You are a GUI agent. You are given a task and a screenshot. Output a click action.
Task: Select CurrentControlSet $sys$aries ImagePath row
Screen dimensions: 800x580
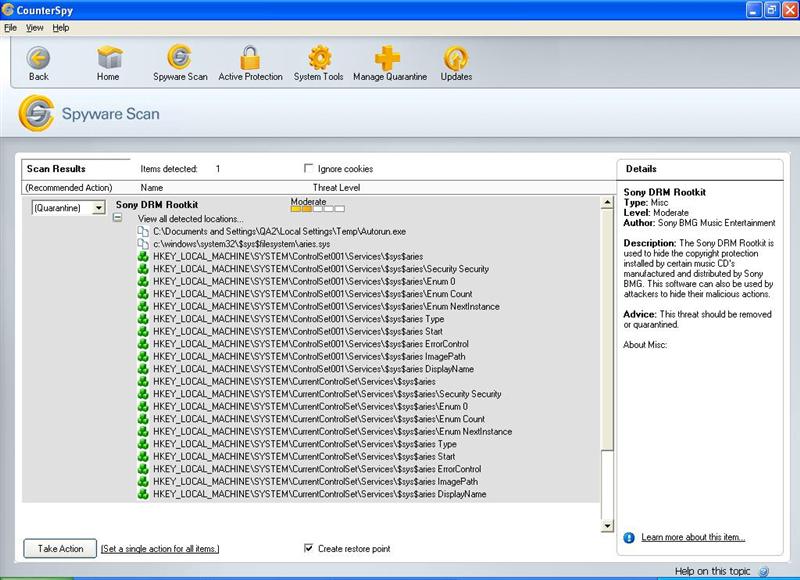click(315, 482)
